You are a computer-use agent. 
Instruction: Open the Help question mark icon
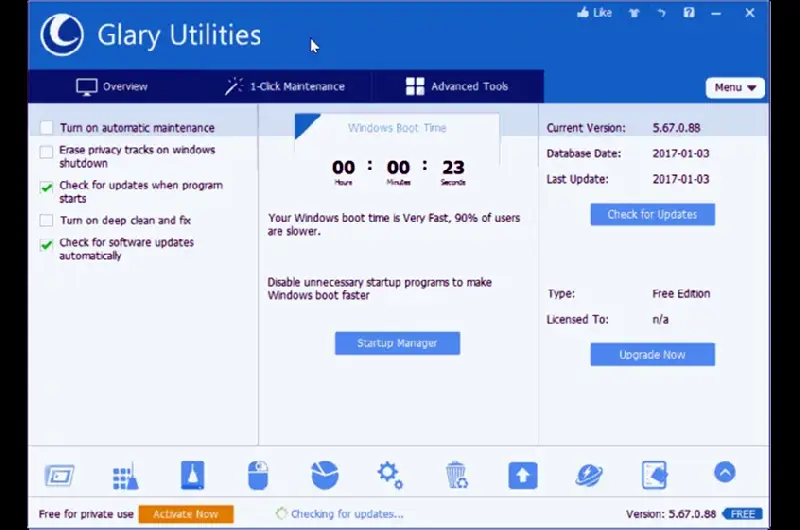[x=689, y=12]
